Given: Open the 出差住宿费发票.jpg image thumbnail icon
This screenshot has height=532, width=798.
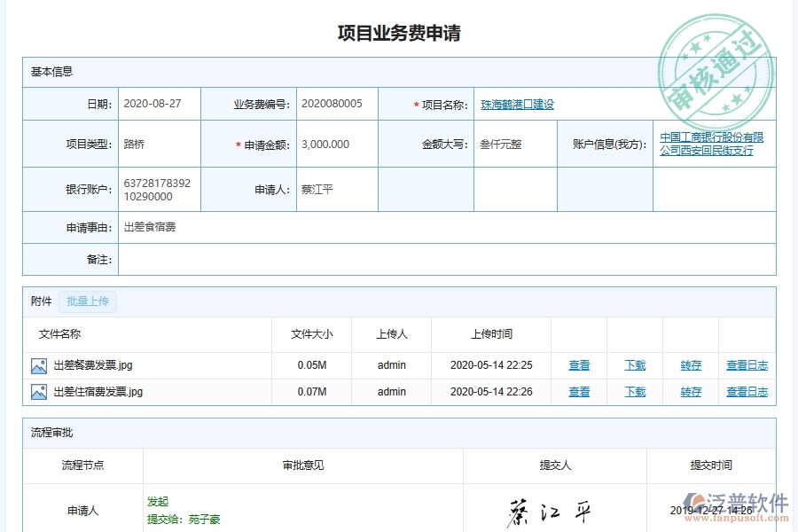Looking at the screenshot, I should coord(37,391).
